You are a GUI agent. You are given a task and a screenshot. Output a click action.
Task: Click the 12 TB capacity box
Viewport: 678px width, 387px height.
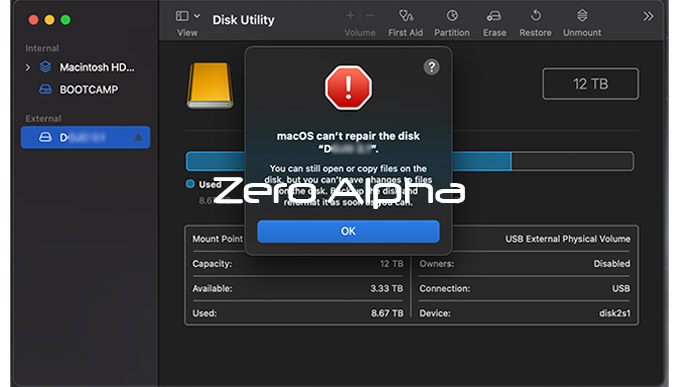tap(590, 84)
